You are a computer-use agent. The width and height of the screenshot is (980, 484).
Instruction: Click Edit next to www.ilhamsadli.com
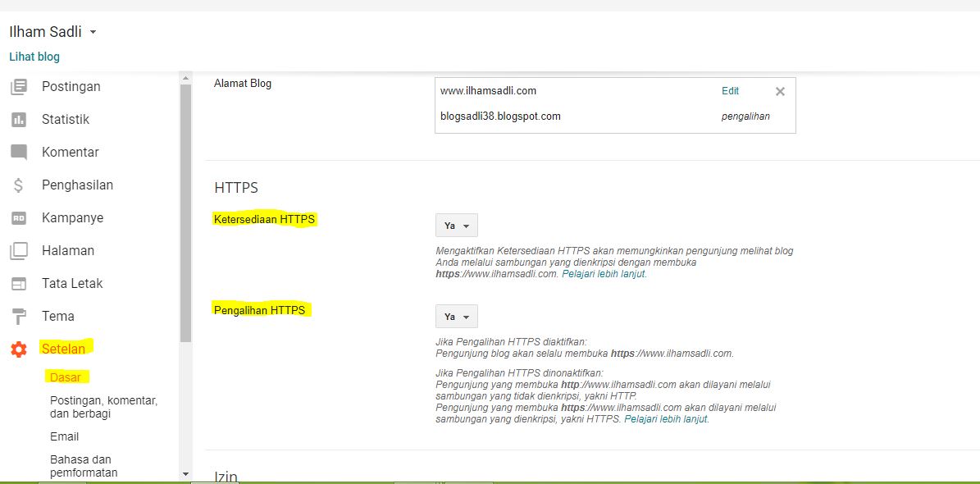[x=730, y=91]
